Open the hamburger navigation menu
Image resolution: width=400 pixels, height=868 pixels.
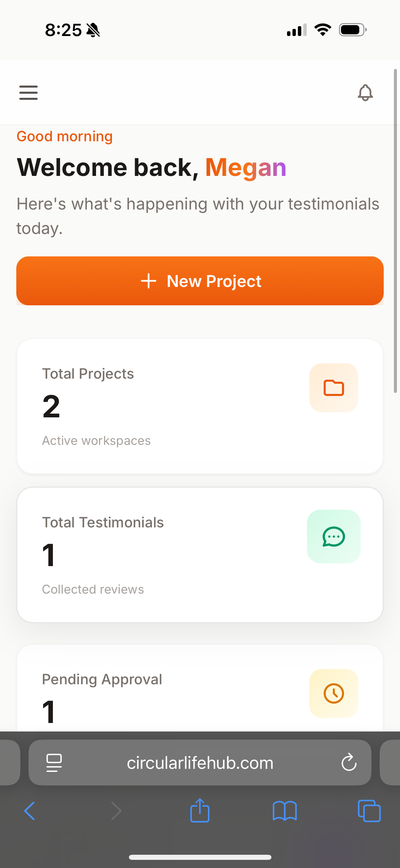tap(28, 92)
